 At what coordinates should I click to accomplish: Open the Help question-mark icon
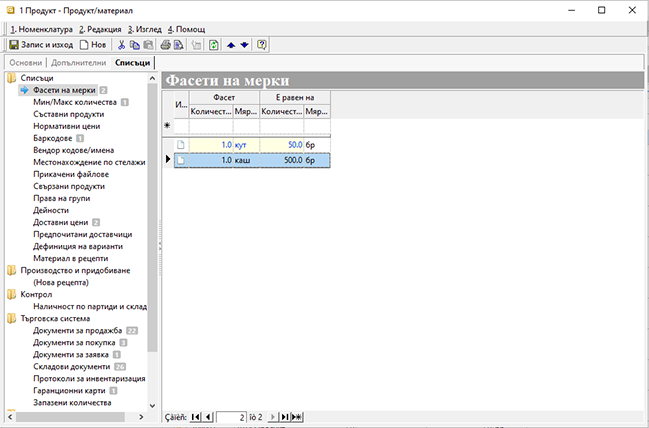pos(262,45)
